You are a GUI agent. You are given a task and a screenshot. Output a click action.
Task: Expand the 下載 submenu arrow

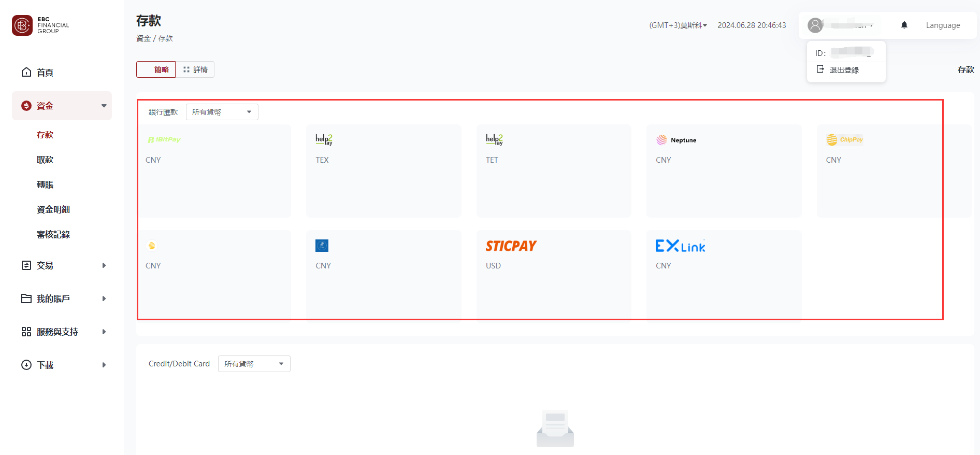point(104,365)
